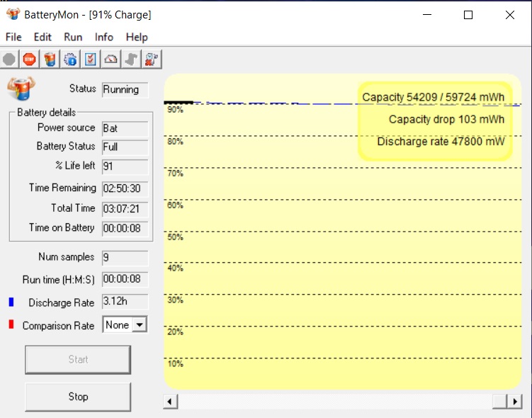
Task: Open the Edit menu
Action: coord(43,37)
